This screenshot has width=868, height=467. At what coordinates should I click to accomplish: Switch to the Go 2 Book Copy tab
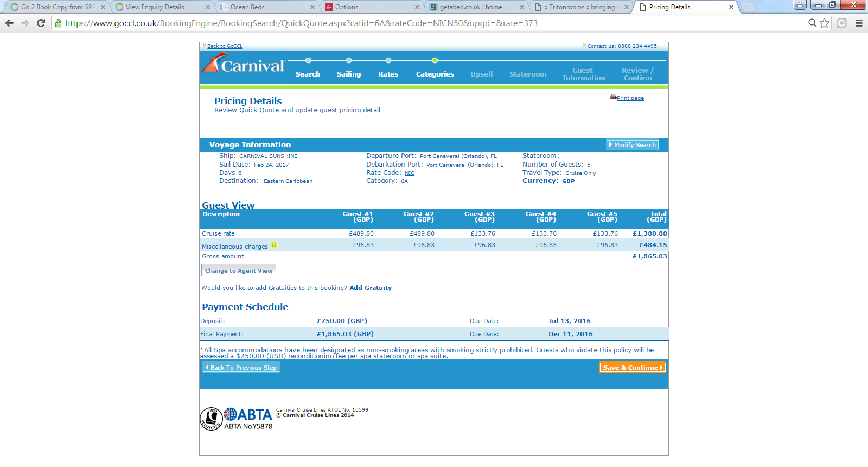57,7
